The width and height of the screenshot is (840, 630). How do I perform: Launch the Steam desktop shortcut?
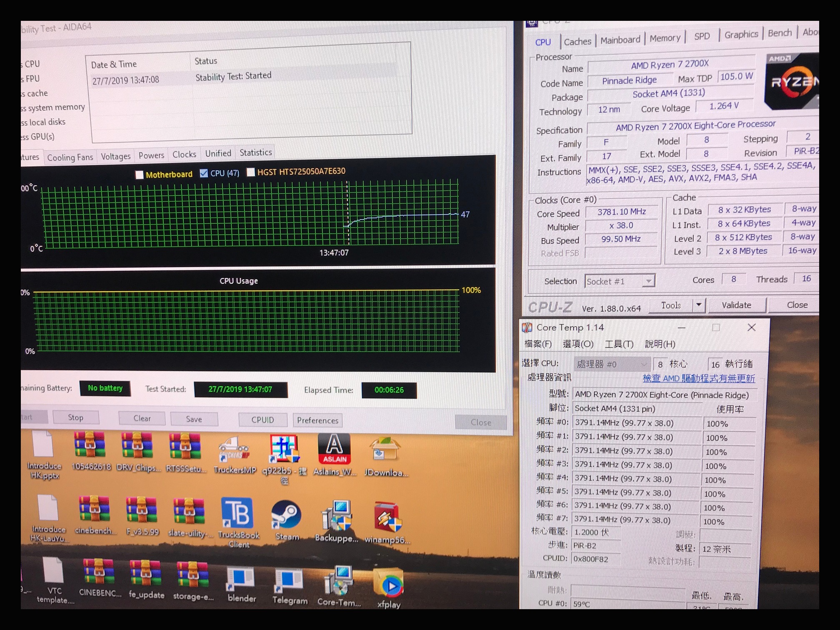tap(286, 520)
